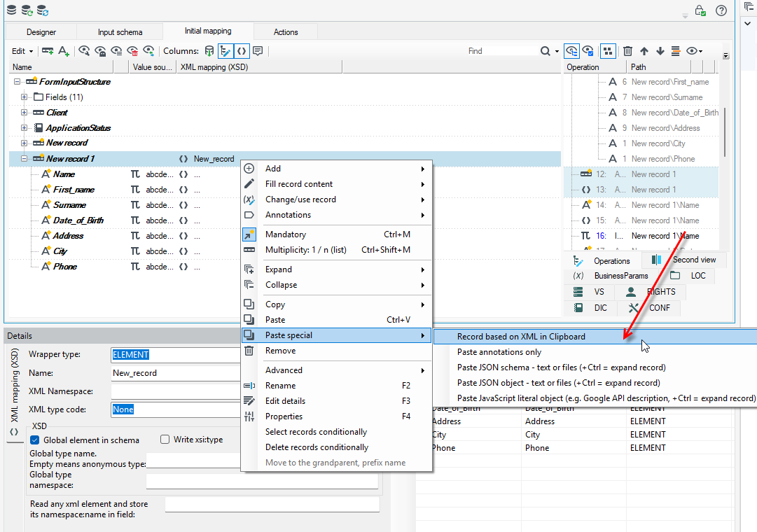Click into the Find search field

pos(502,50)
